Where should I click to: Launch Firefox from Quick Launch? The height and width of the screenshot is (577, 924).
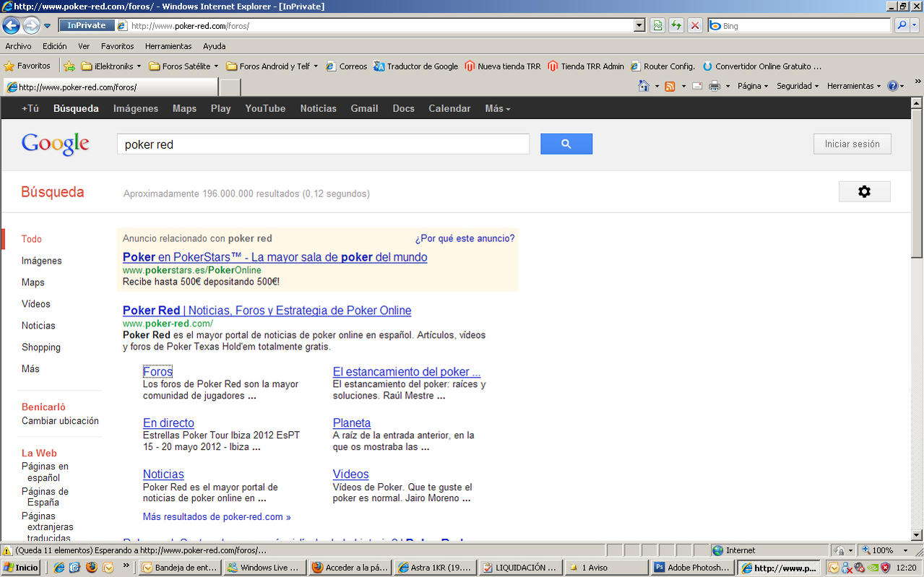coord(91,568)
